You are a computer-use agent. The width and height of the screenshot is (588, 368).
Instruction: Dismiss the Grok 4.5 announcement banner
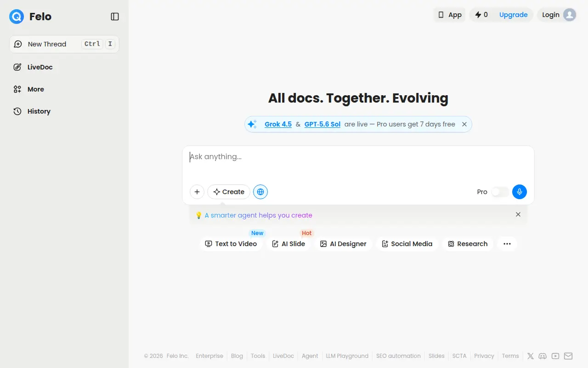point(464,124)
